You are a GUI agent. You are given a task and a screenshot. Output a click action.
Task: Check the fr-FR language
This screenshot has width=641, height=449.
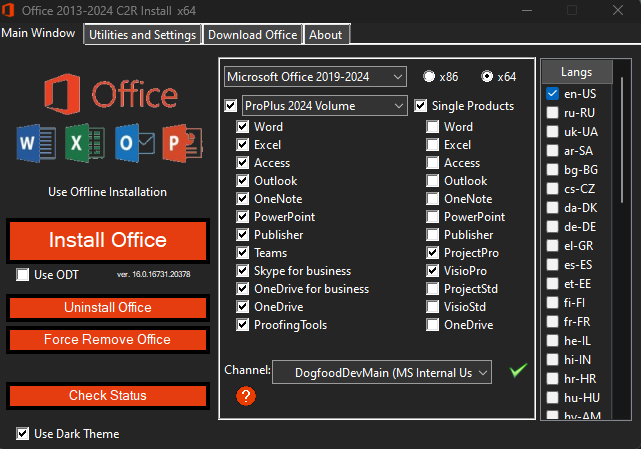pos(552,322)
